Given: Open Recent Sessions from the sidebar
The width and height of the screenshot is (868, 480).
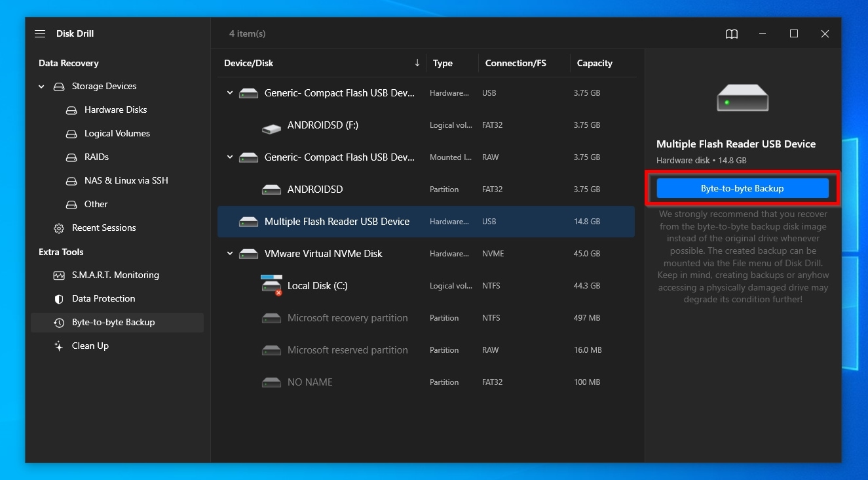Looking at the screenshot, I should pos(104,228).
